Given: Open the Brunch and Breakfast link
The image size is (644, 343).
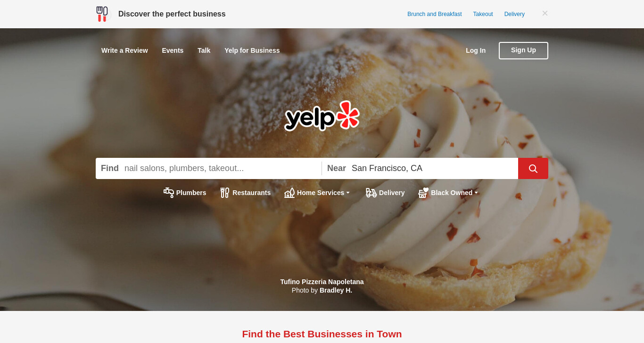Looking at the screenshot, I should click(x=435, y=14).
